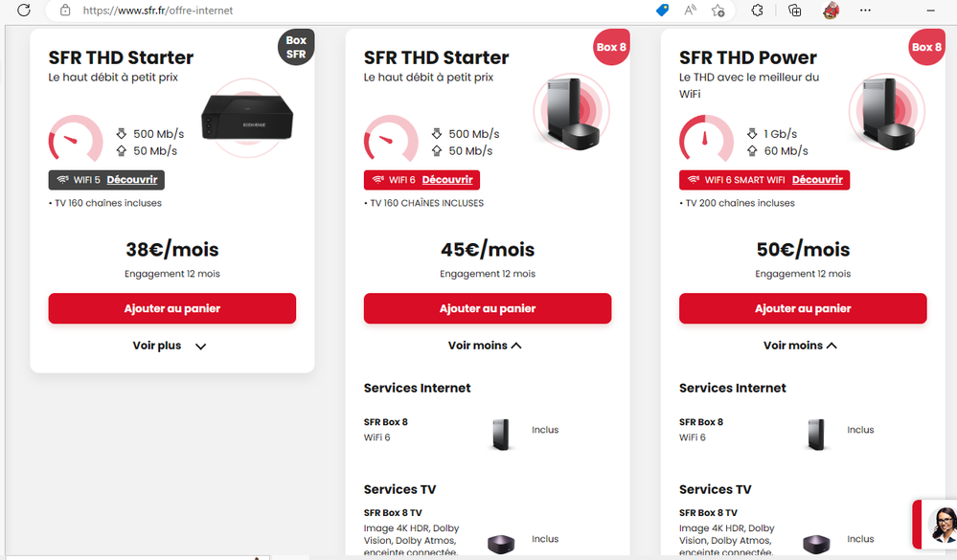The width and height of the screenshot is (957, 560).
Task: Open the collections icon
Action: click(x=794, y=11)
